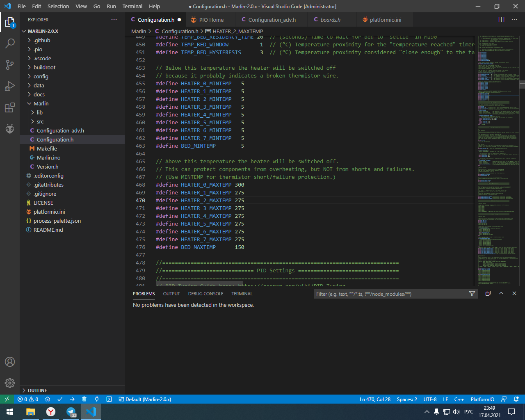Expand the config folder
The image size is (525, 420).
pyautogui.click(x=72, y=76)
